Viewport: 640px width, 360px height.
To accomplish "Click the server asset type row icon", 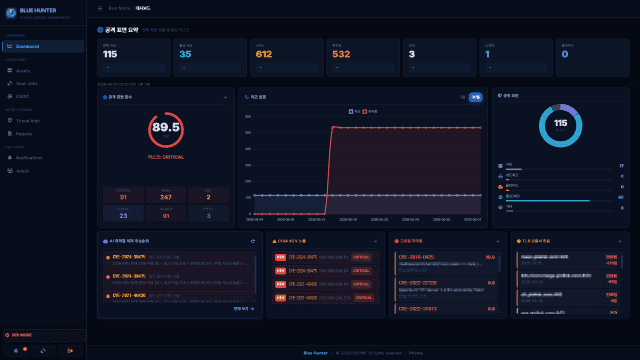I will tap(500, 166).
